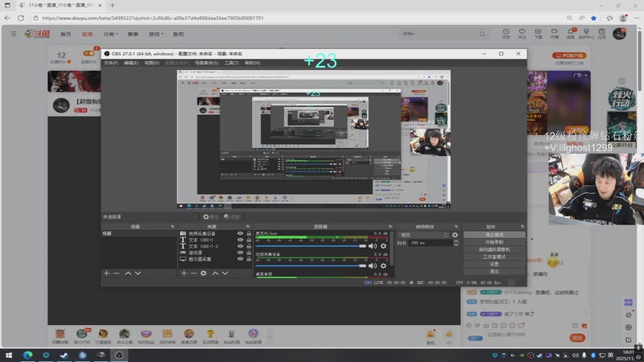Screen dimensions: 644x362
Task: Remove the selected source with the minus icon
Action: 193,274
